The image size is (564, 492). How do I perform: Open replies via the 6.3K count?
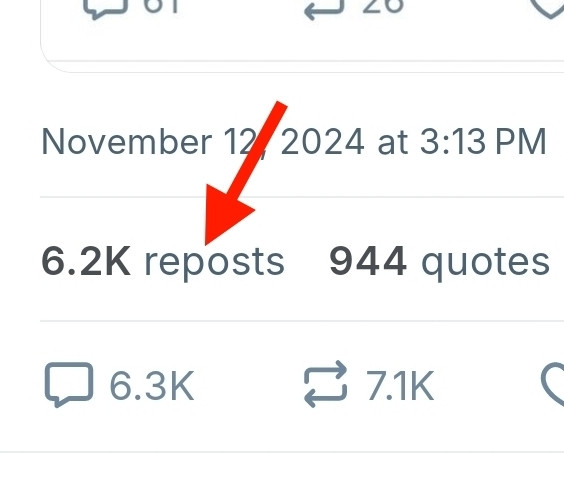point(152,386)
